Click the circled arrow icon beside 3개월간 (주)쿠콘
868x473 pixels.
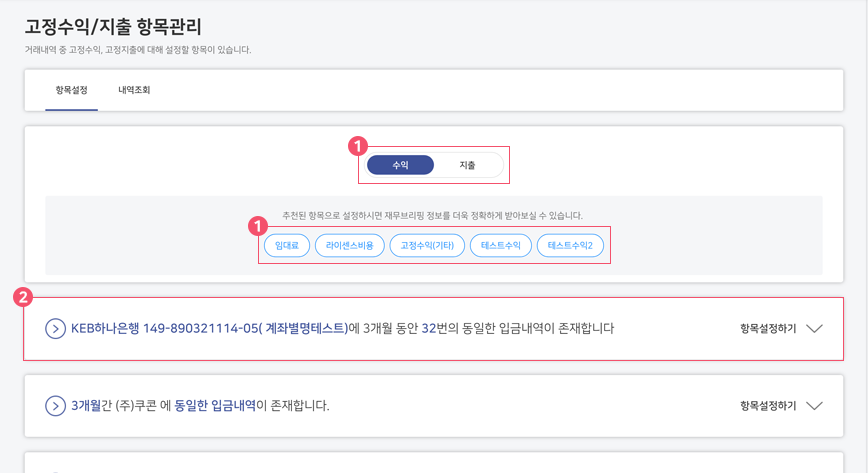coord(55,406)
